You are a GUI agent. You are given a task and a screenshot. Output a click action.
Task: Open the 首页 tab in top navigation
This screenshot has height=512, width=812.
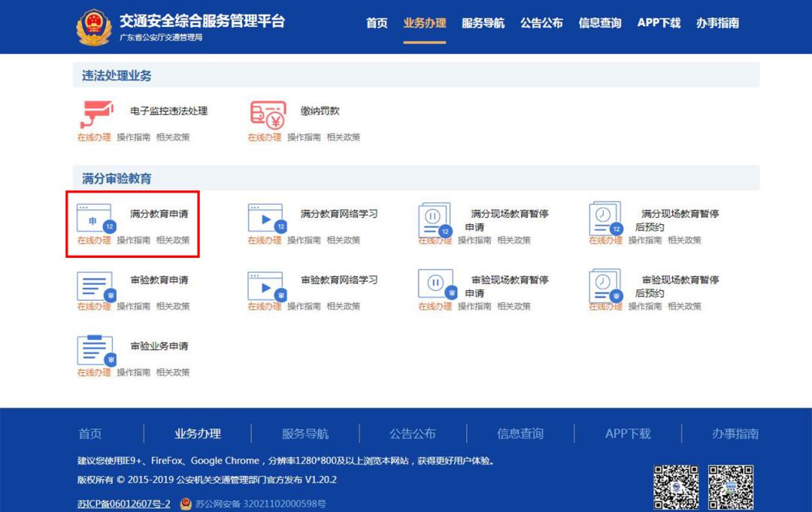(x=377, y=23)
